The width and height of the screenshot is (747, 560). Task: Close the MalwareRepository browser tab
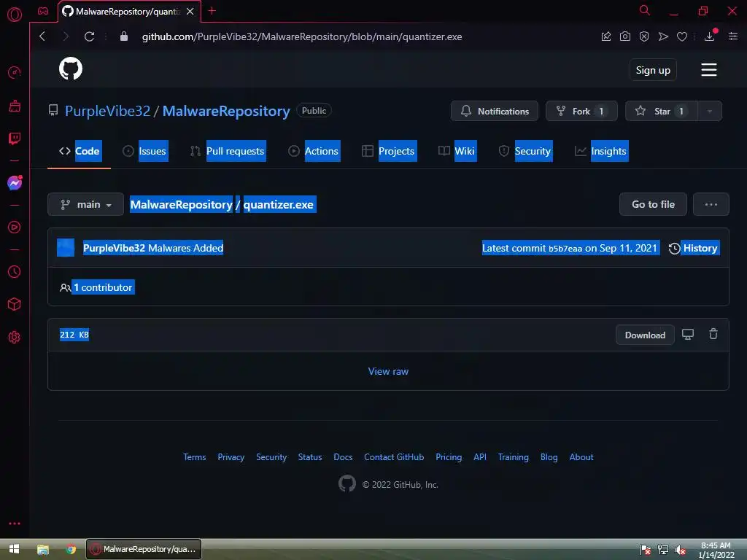(190, 11)
